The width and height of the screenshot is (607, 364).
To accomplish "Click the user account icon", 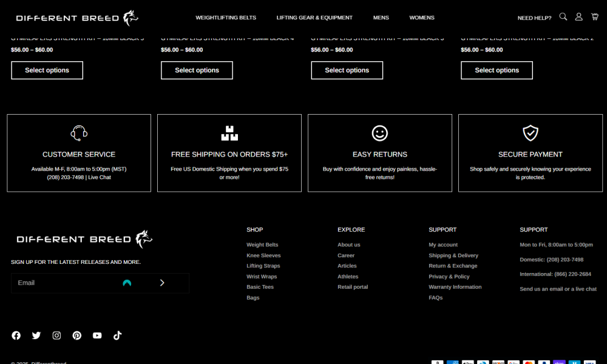I will (x=578, y=17).
